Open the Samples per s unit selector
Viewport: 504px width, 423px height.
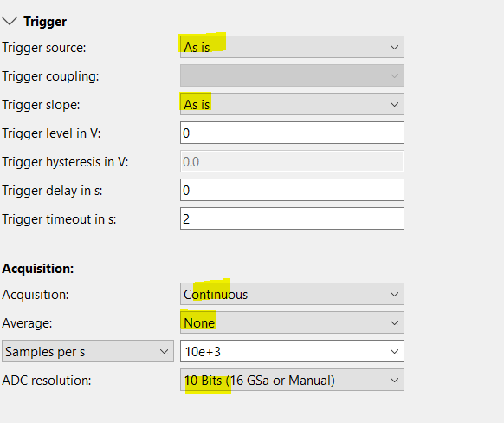(87, 351)
